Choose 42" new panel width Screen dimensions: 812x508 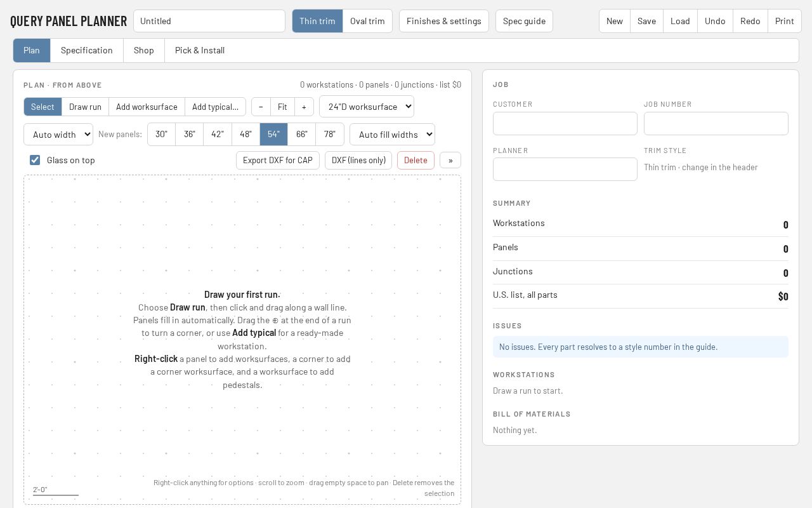pos(218,134)
